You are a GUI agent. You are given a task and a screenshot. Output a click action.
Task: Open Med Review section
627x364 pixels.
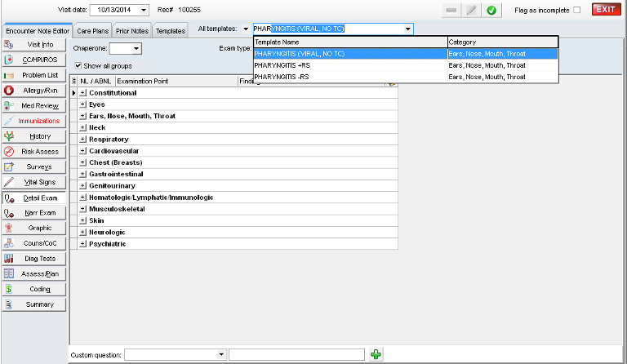[34, 106]
